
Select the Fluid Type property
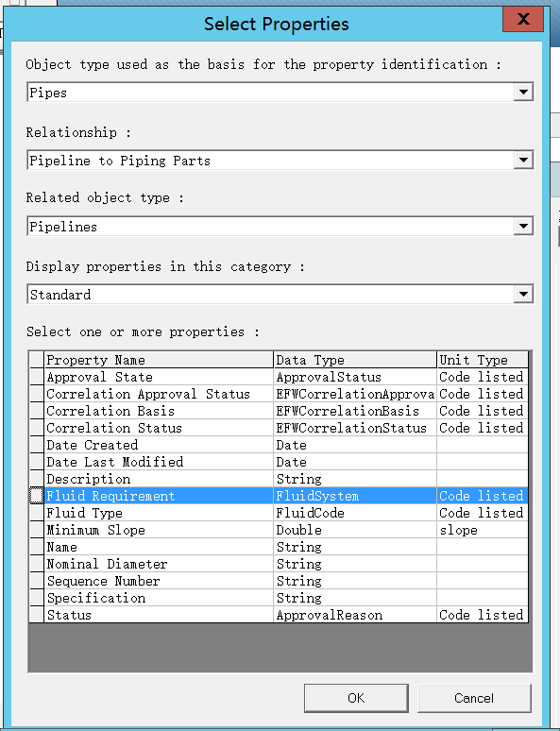pyautogui.click(x=159, y=513)
